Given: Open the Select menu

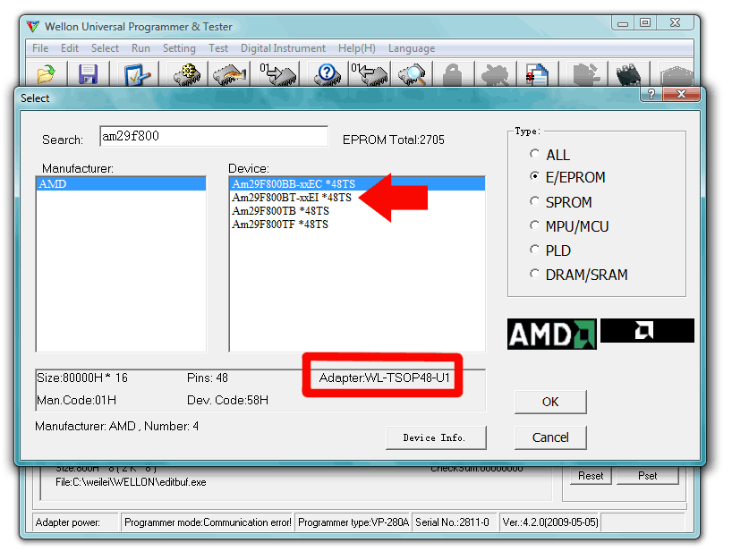Looking at the screenshot, I should point(105,48).
